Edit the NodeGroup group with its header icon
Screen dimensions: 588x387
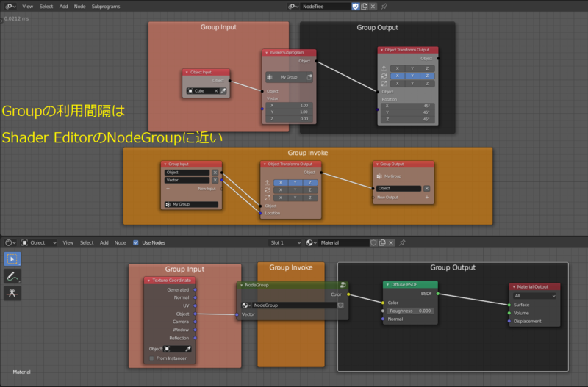point(343,285)
